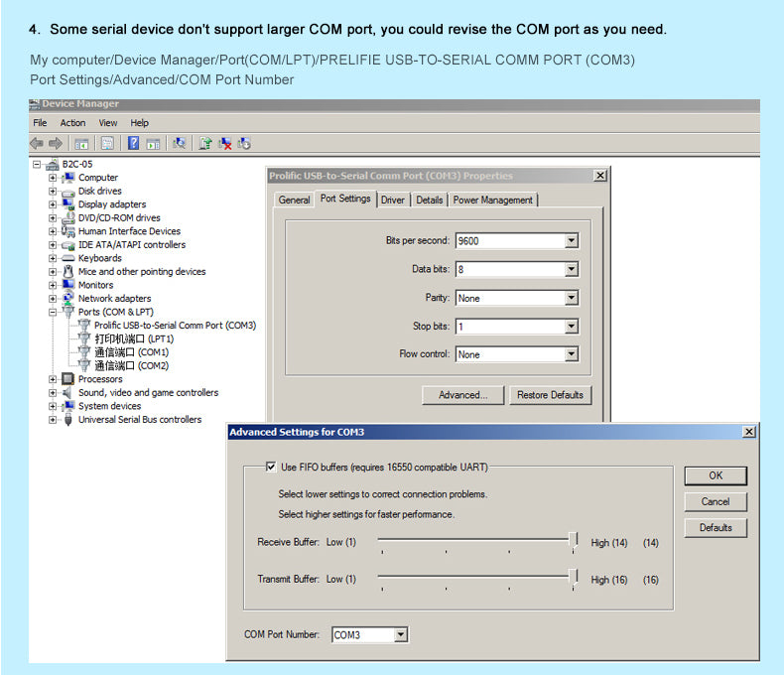
Task: Open the COM Port Number dropdown
Action: click(401, 634)
